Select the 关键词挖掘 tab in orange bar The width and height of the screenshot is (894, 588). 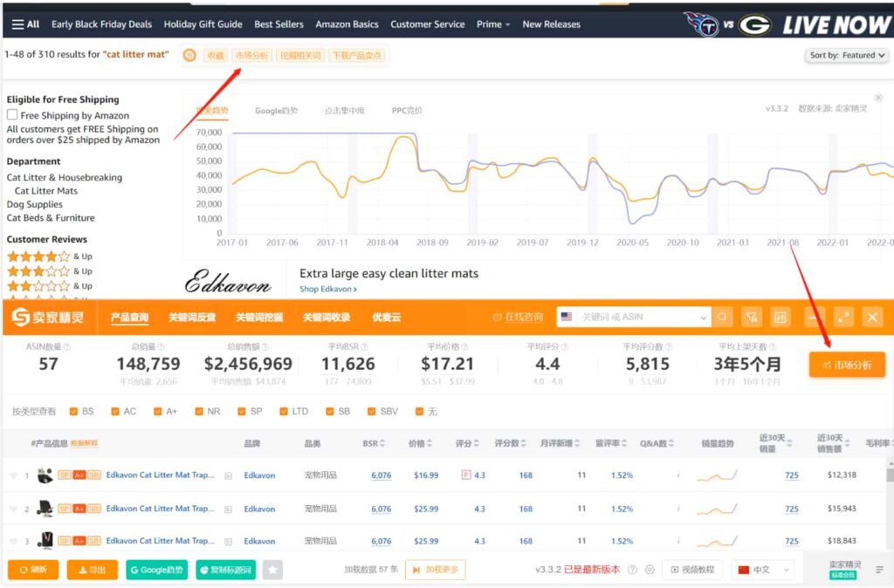click(x=259, y=317)
